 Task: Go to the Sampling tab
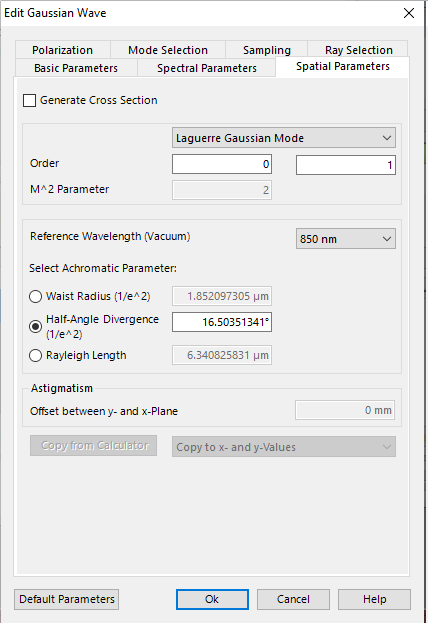[267, 50]
